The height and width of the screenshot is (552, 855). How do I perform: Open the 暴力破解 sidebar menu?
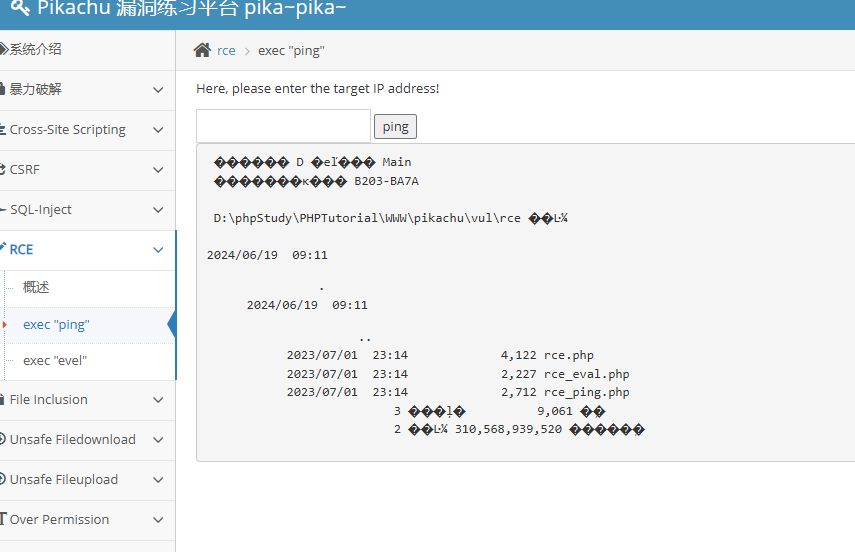tap(87, 89)
